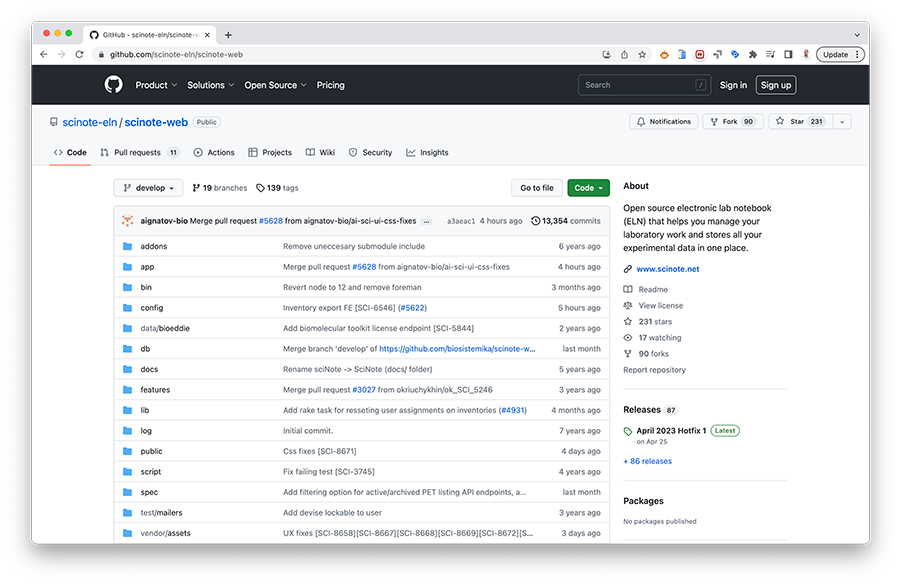Expand the develop branch dropdown
The height and width of the screenshot is (585, 900).
pos(149,188)
